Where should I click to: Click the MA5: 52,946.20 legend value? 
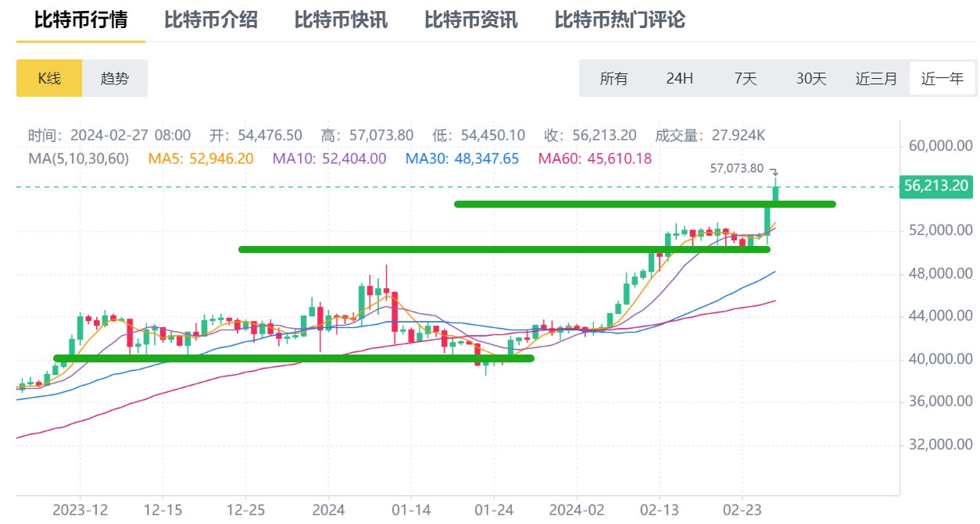(x=201, y=159)
